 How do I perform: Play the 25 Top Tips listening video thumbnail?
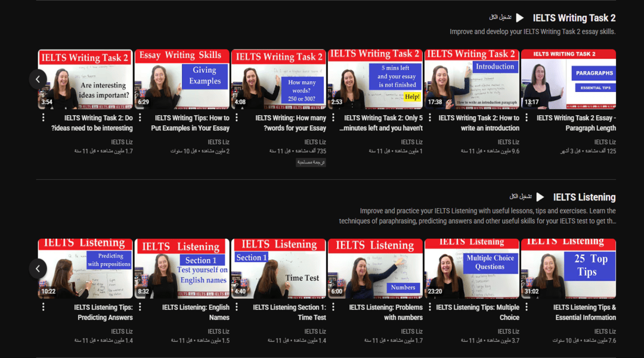pos(568,268)
